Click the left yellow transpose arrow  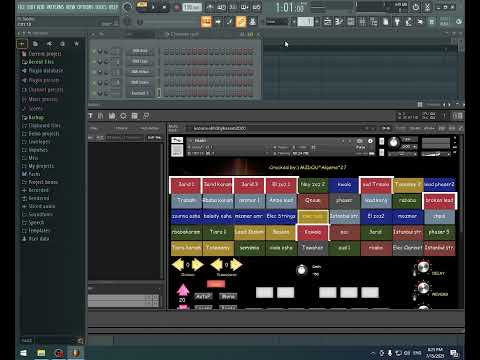coord(217,265)
